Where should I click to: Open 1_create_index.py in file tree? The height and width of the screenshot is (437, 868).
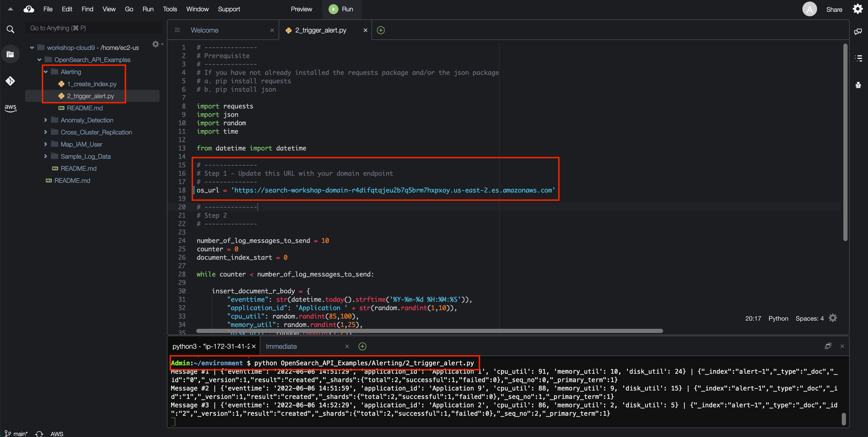(92, 84)
